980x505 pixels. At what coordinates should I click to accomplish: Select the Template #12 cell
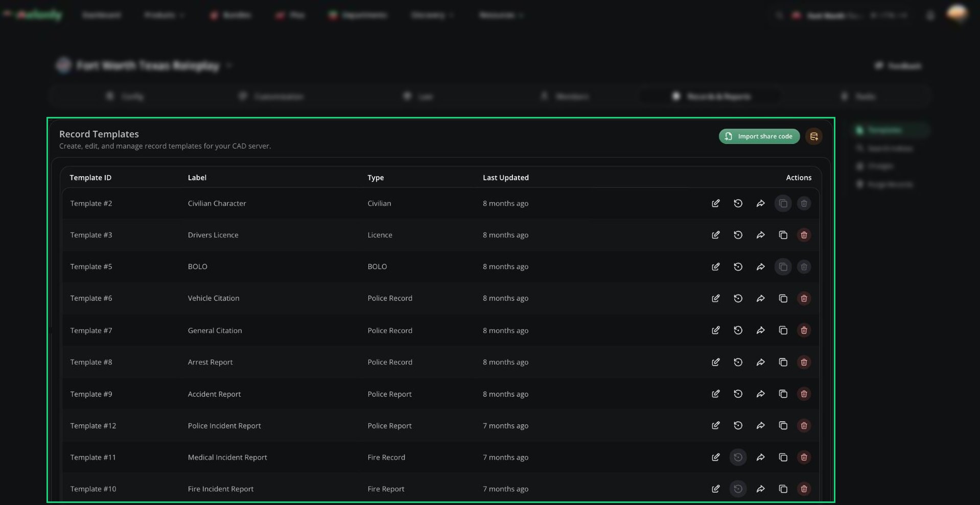[x=93, y=425]
